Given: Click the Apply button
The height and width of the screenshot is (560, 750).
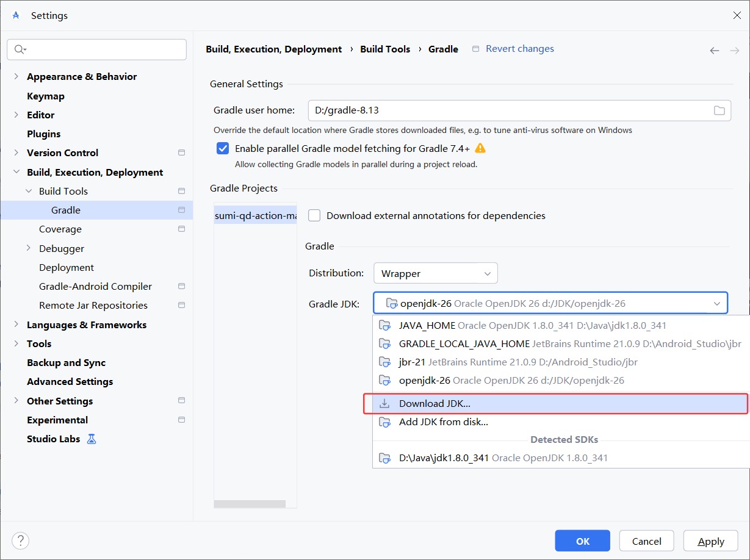Looking at the screenshot, I should pyautogui.click(x=711, y=541).
